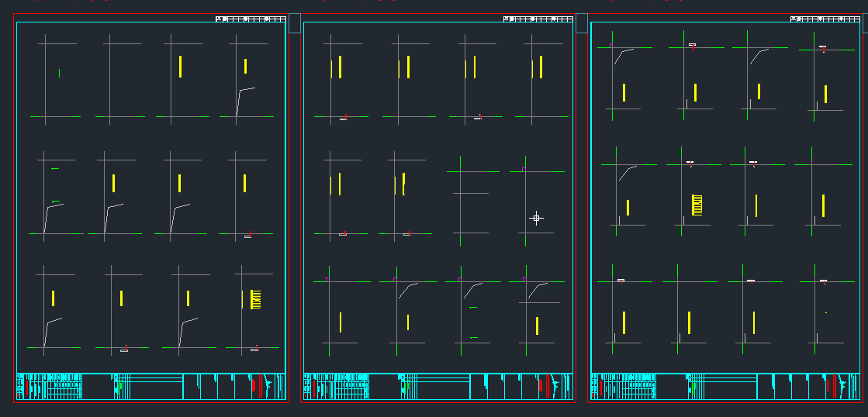The height and width of the screenshot is (417, 868).
Task: Click the left sheet's cyan title block
Action: (x=150, y=387)
